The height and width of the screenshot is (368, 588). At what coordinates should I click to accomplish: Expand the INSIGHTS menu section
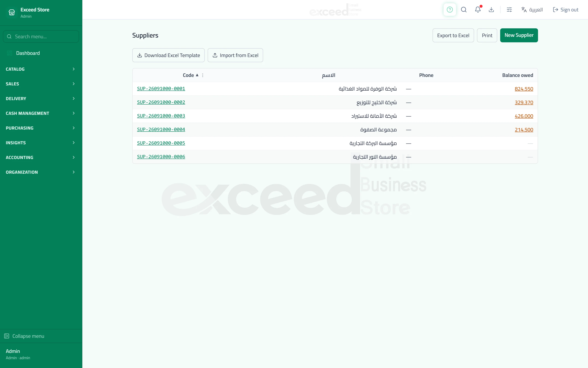[x=41, y=143]
